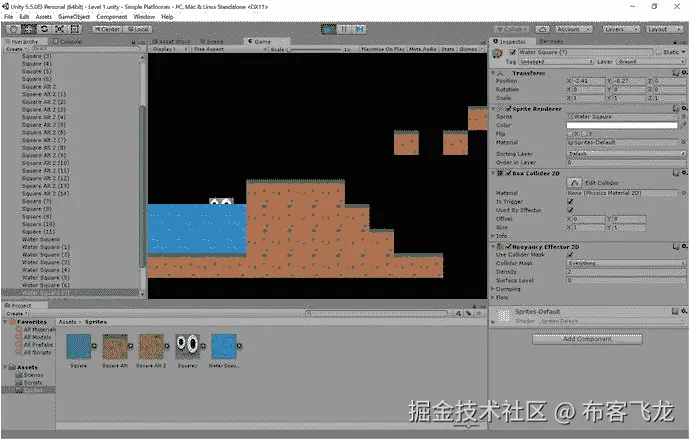690x440 pixels.
Task: Select the Squarey eyes sprite asset
Action: coord(187,347)
